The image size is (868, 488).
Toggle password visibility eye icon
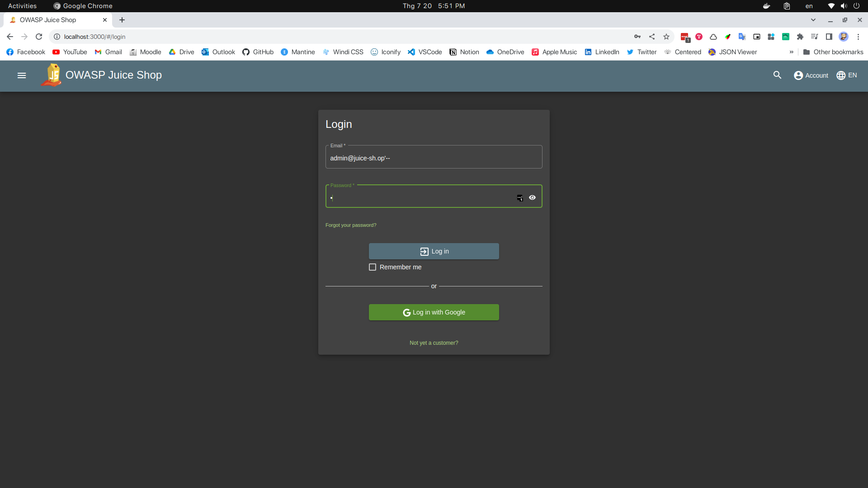tap(532, 197)
